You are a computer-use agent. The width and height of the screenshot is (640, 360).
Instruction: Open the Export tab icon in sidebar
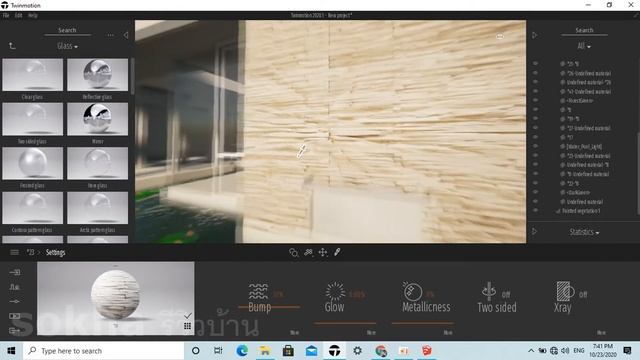[x=15, y=330]
